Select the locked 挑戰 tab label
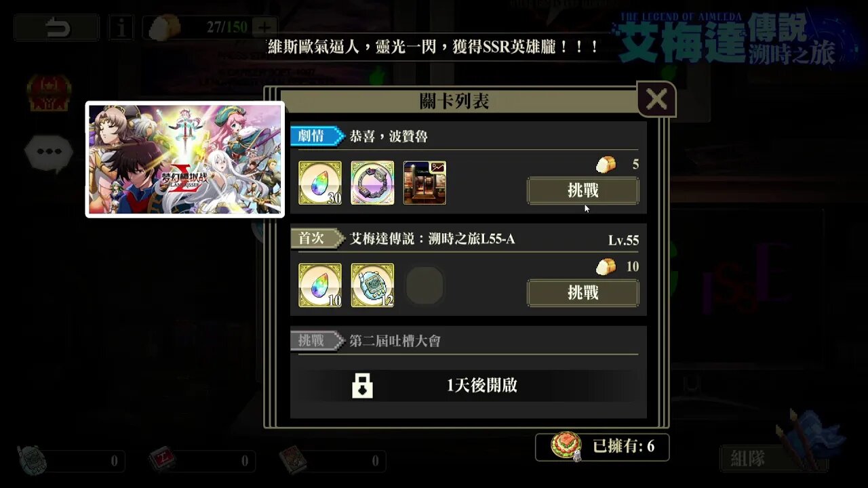 click(317, 341)
